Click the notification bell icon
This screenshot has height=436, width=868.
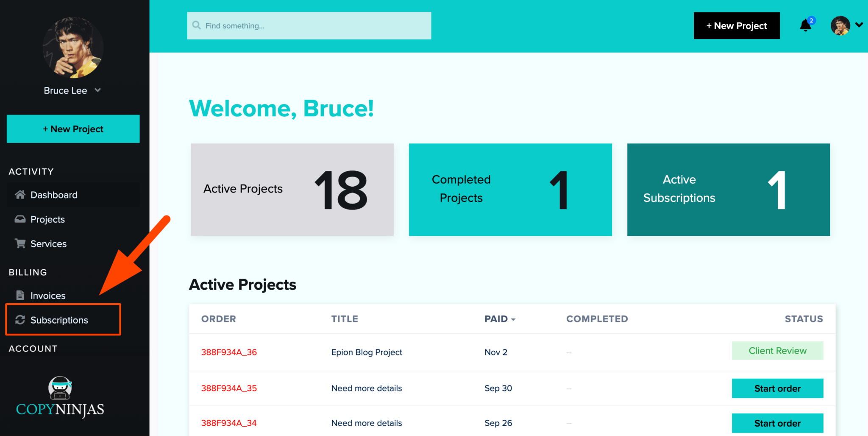(805, 26)
